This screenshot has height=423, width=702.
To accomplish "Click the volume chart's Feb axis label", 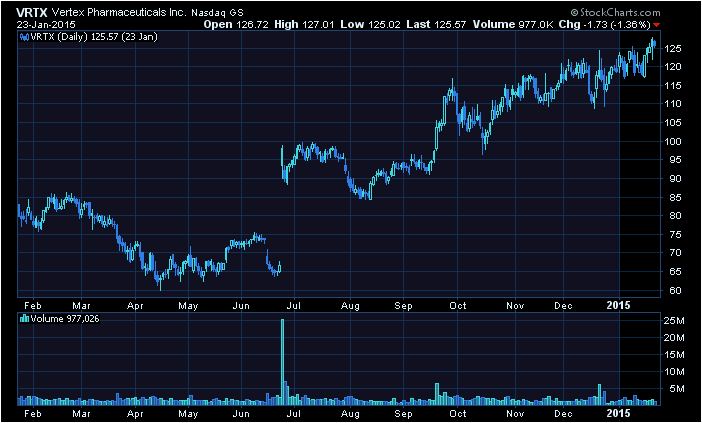I will tap(32, 413).
